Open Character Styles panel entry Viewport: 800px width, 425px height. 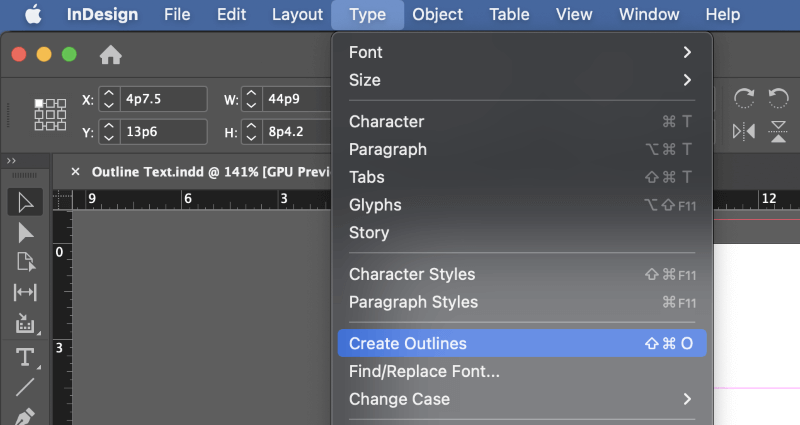tap(521, 274)
